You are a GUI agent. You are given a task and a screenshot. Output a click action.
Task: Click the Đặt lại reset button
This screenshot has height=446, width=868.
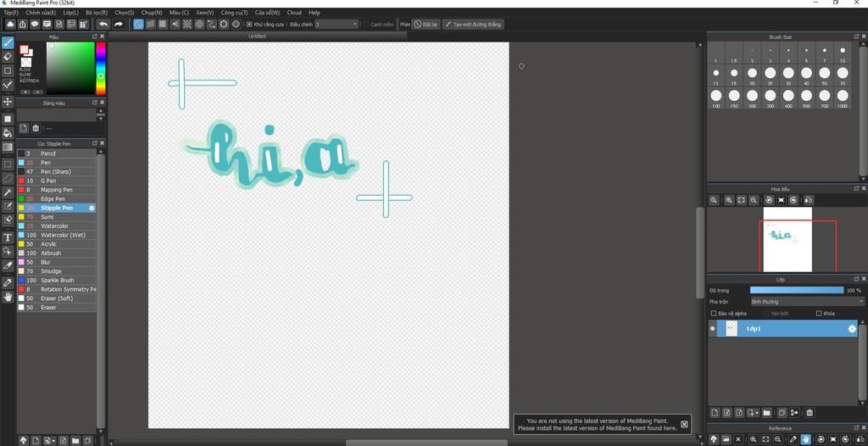[x=426, y=25]
